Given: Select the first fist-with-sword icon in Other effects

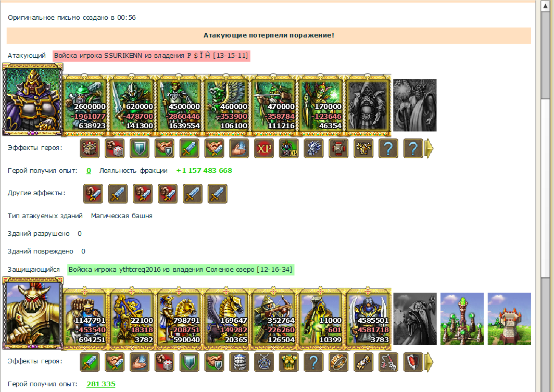Looking at the screenshot, I should [93, 194].
